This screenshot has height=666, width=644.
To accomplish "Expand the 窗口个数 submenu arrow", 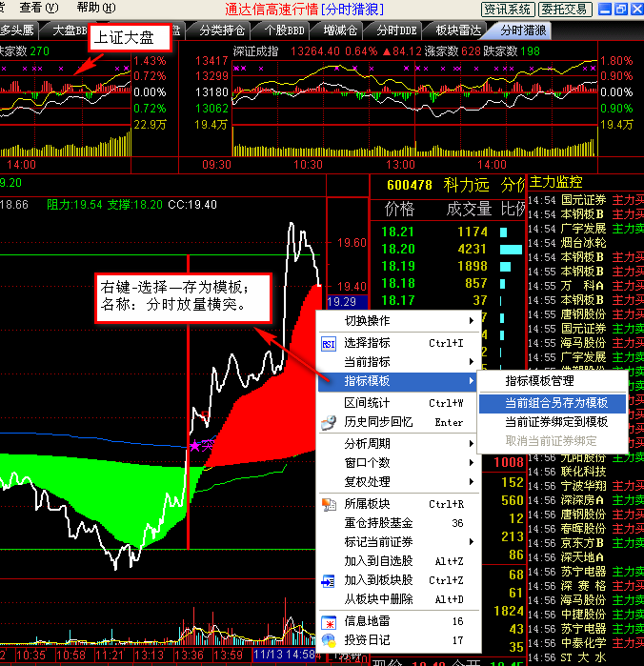I will coord(472,462).
